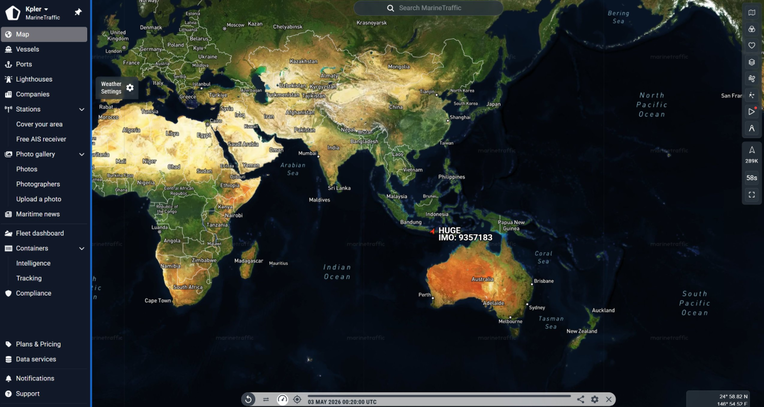Click the Notifications bell icon
The height and width of the screenshot is (407, 765).
coord(8,378)
